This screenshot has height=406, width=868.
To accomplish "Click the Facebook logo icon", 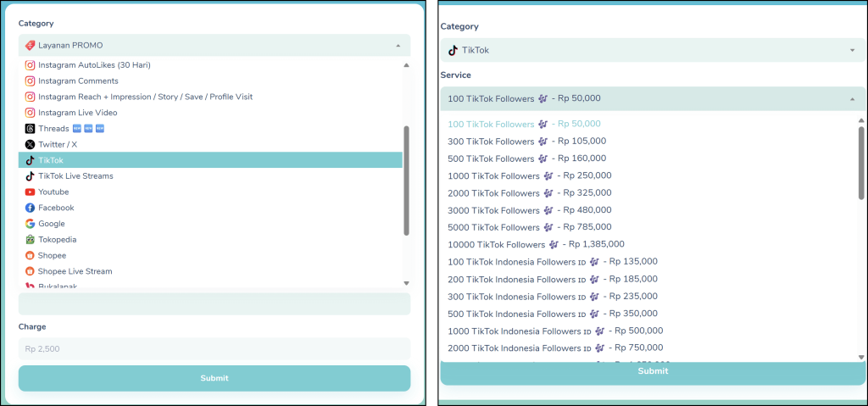I will [x=31, y=208].
